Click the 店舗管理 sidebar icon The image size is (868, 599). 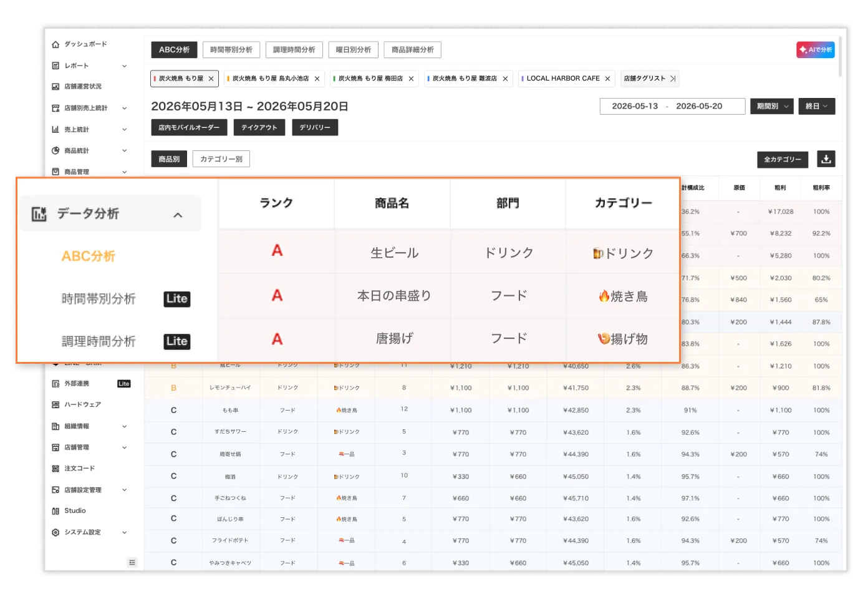(55, 447)
